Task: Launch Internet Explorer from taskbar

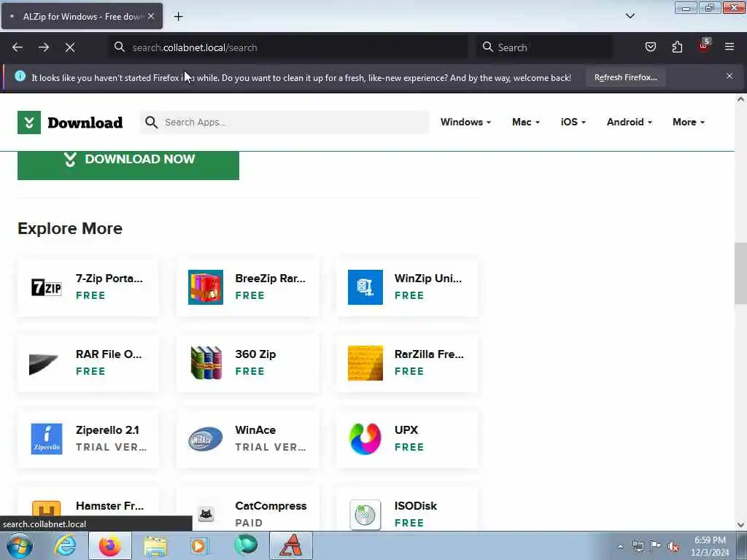Action: (65, 545)
